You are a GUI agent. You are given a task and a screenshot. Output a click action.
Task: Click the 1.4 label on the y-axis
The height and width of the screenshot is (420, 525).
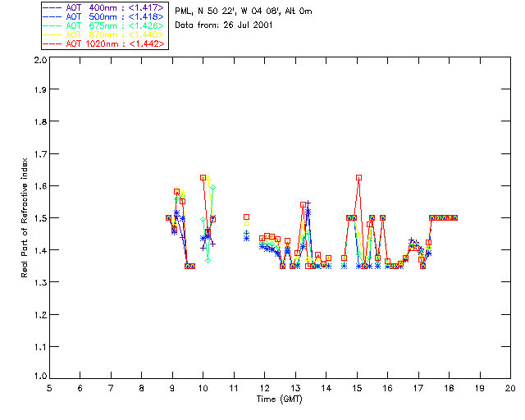pyautogui.click(x=40, y=250)
